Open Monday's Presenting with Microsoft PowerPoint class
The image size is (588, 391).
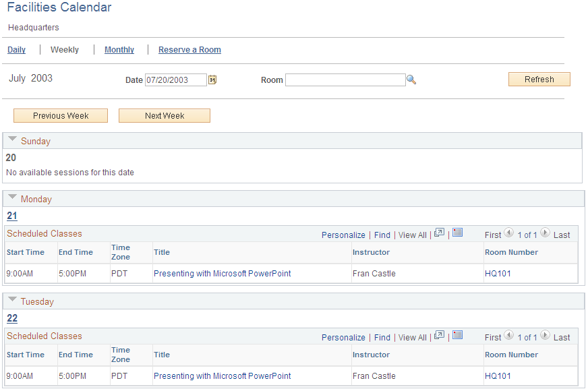pos(223,274)
